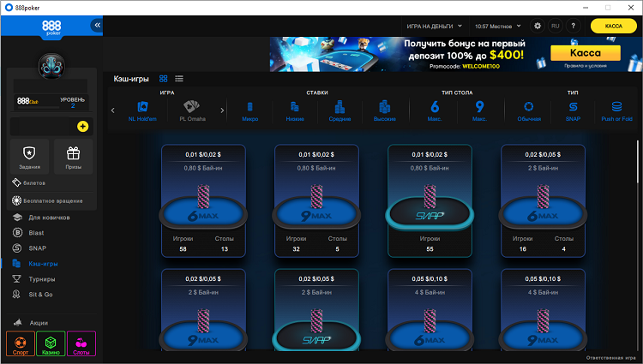Select the NL Hold'em game filter
Viewport: 643px width, 364px height.
click(x=142, y=110)
